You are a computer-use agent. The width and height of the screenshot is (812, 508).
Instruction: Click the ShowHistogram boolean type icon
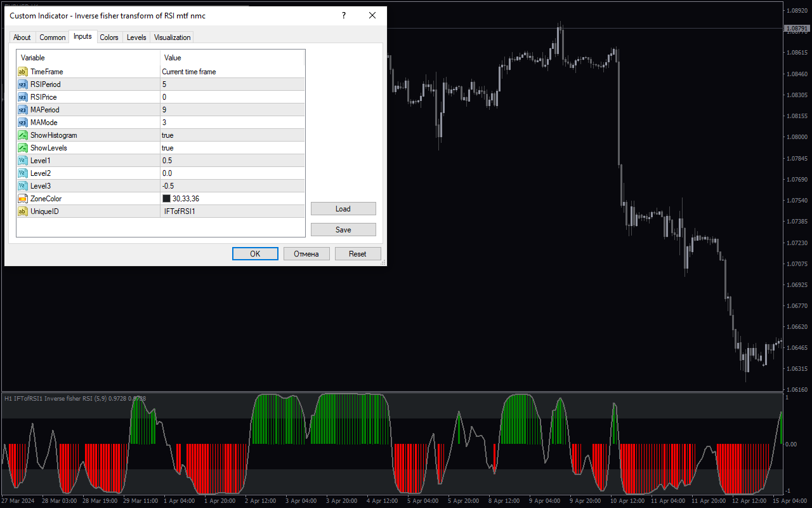(23, 135)
